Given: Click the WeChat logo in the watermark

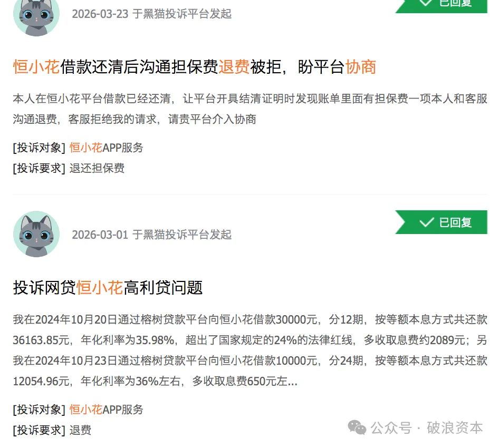Looking at the screenshot, I should pyautogui.click(x=357, y=427).
